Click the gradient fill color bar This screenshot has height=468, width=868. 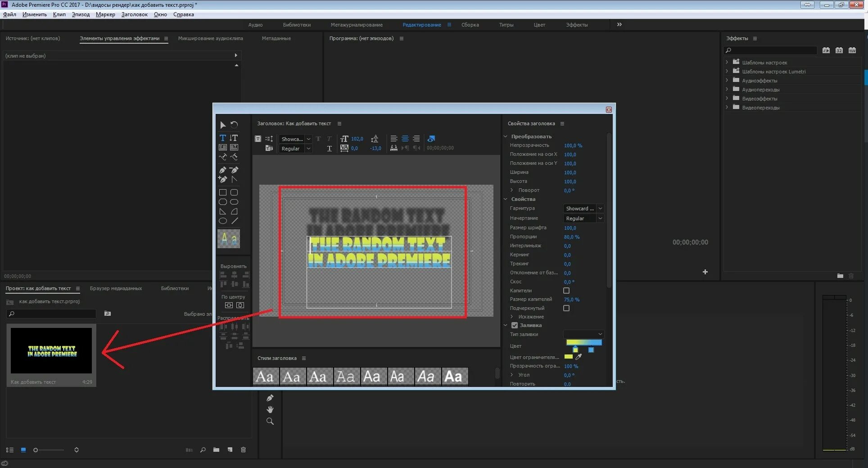coord(584,342)
